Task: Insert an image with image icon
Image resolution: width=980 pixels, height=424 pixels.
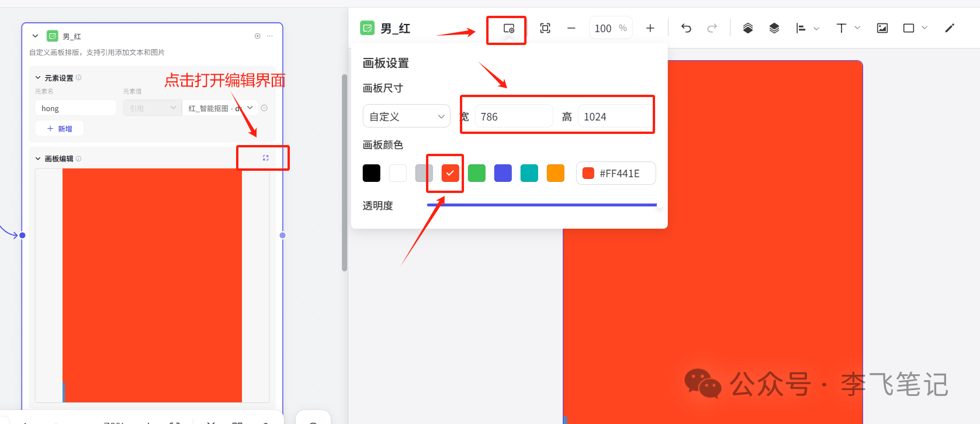Action: click(882, 28)
